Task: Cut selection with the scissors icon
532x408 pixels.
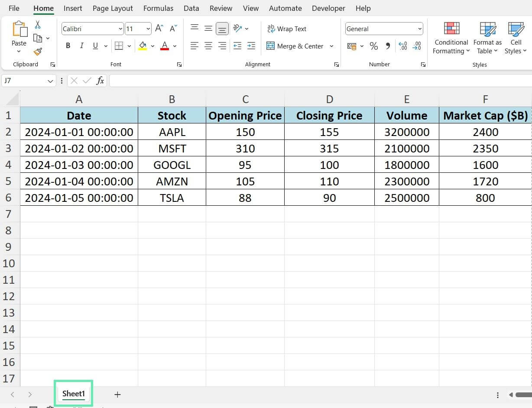Action: point(38,25)
